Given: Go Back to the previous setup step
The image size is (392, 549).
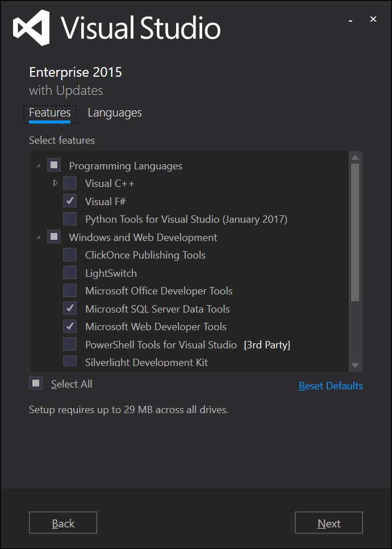Looking at the screenshot, I should tap(63, 523).
